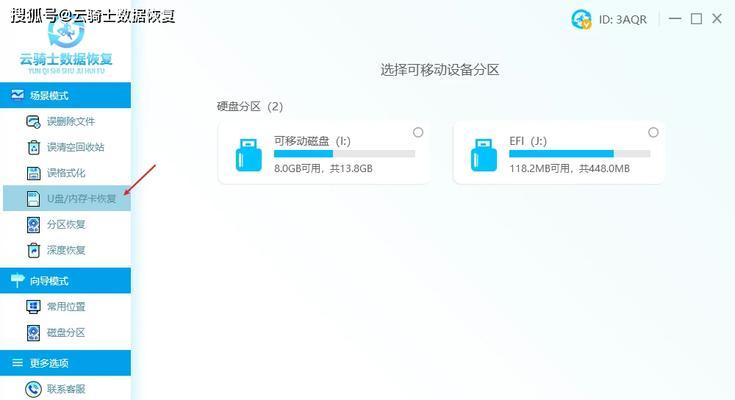The image size is (735, 400).
Task: Click the account avatar icon beside ID
Action: 581,19
